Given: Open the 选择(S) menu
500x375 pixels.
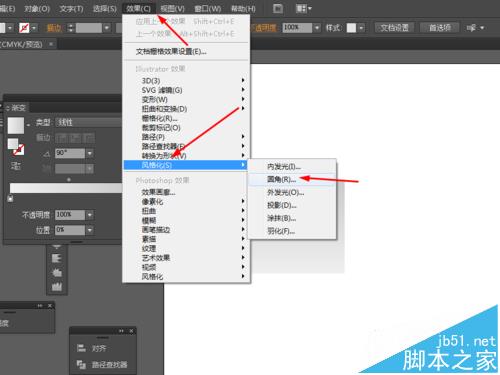Looking at the screenshot, I should [105, 8].
